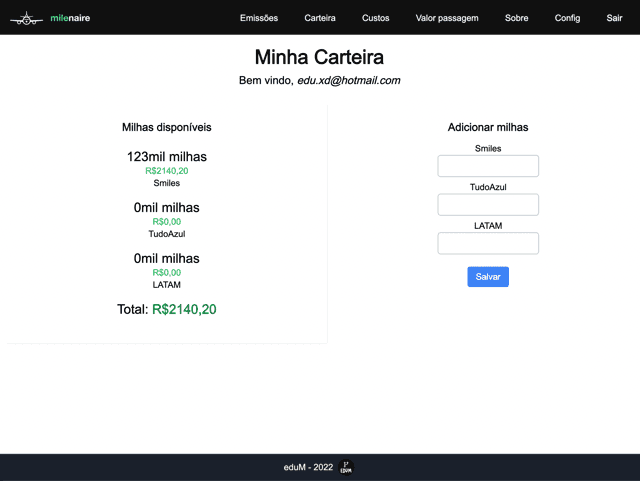
Task: Open the Custos section
Action: (376, 18)
